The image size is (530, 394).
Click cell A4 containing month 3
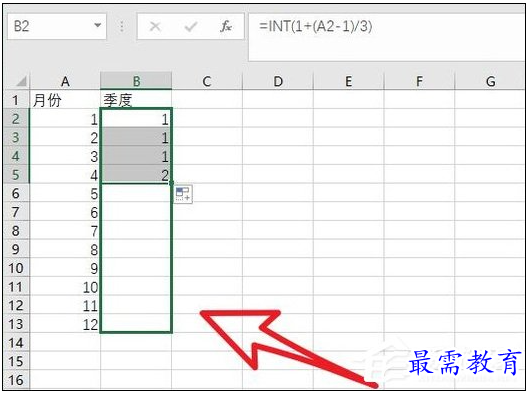click(65, 156)
